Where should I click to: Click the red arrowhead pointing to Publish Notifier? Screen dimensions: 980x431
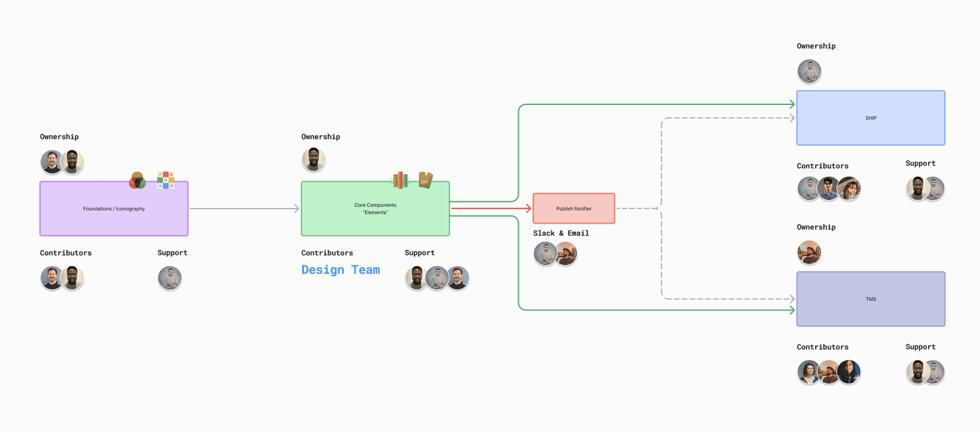[528, 209]
